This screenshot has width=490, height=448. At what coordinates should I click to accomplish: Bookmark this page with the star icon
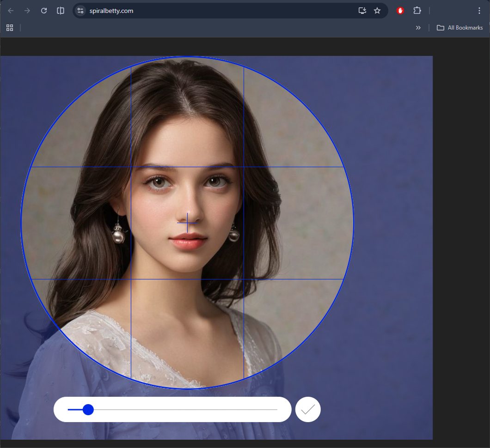[377, 11]
